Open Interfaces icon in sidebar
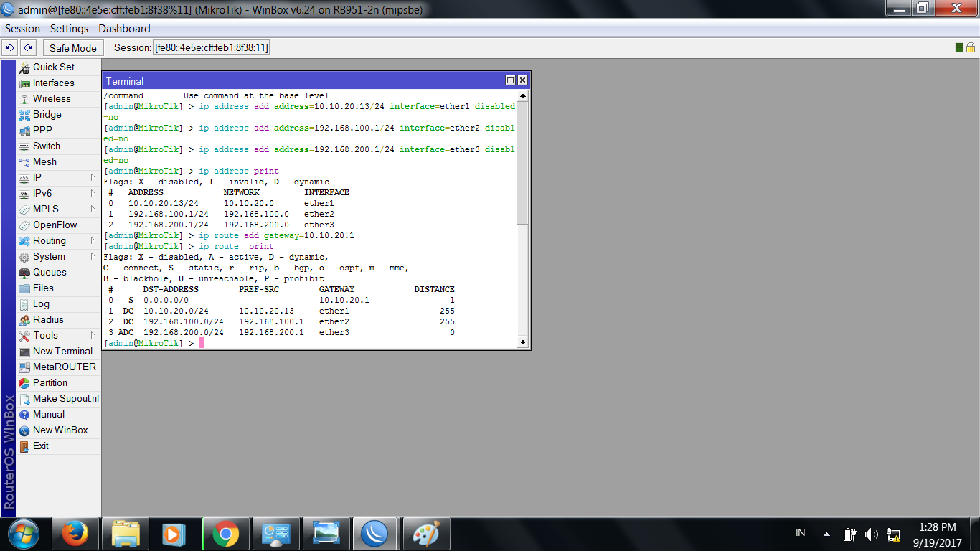This screenshot has width=980, height=551. click(24, 83)
